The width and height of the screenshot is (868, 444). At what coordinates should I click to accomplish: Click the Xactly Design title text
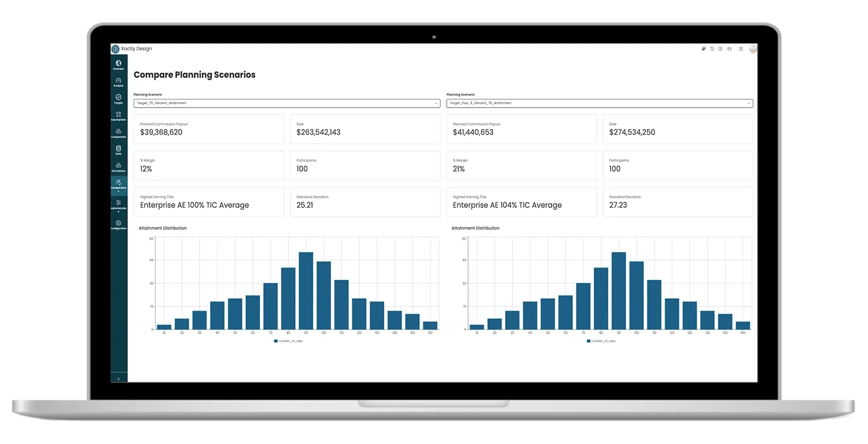[137, 49]
